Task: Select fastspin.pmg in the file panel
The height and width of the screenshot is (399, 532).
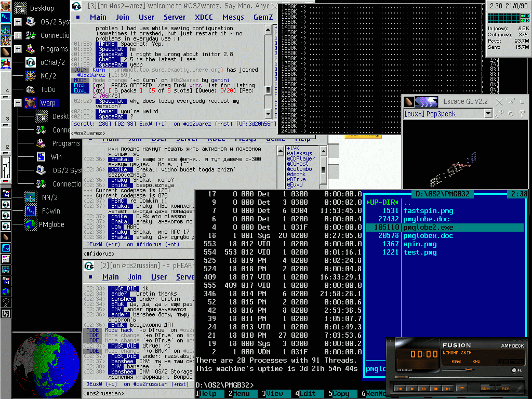Action: click(x=428, y=211)
